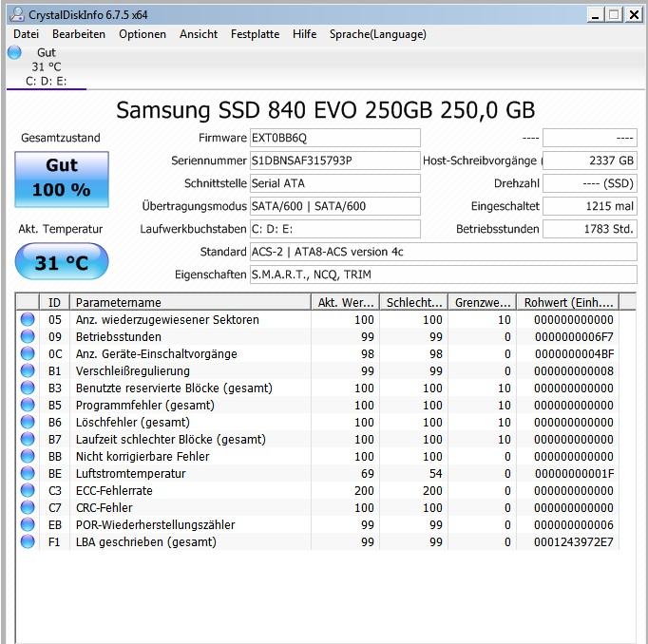
Task: Click the Samsung SSD 840 EVO title text
Action: (x=325, y=110)
